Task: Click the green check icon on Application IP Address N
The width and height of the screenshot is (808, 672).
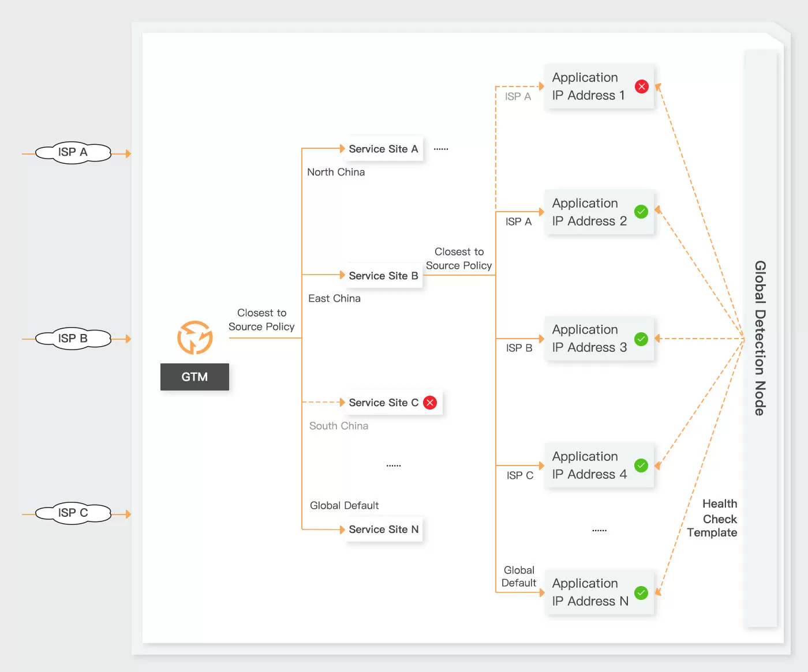Action: tap(641, 592)
